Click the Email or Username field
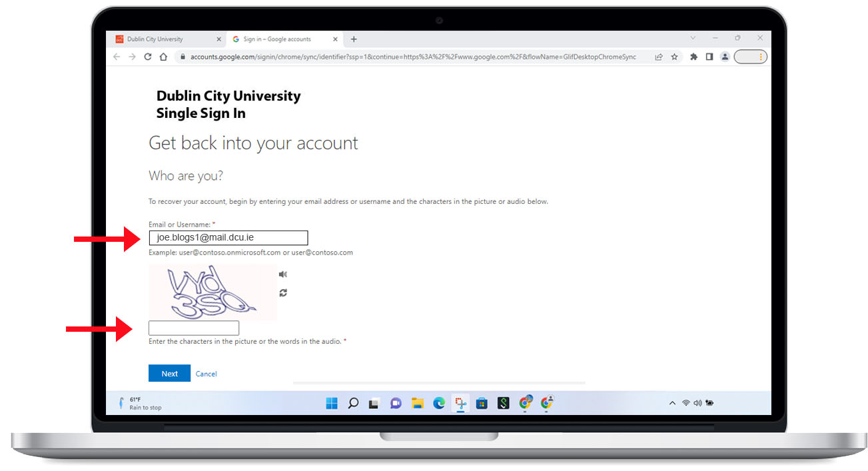 coord(228,238)
